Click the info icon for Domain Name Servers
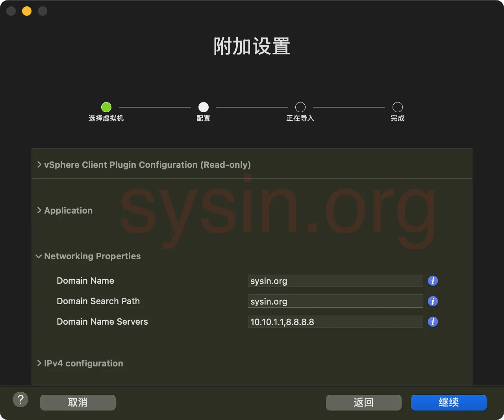This screenshot has width=504, height=420. (432, 322)
